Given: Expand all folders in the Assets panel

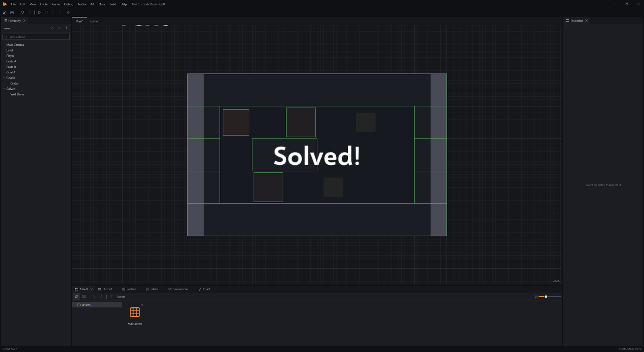Looking at the screenshot, I should tap(95, 297).
